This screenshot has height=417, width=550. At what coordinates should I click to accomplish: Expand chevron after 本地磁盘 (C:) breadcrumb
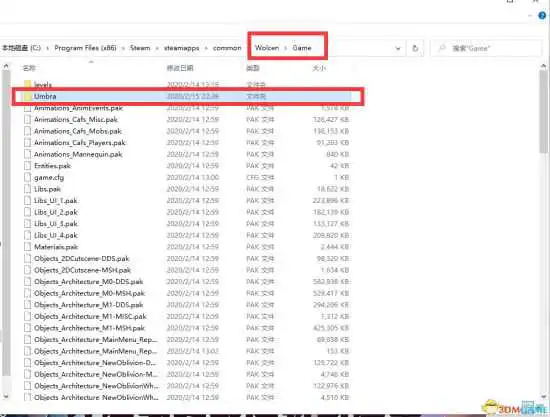pyautogui.click(x=47, y=48)
